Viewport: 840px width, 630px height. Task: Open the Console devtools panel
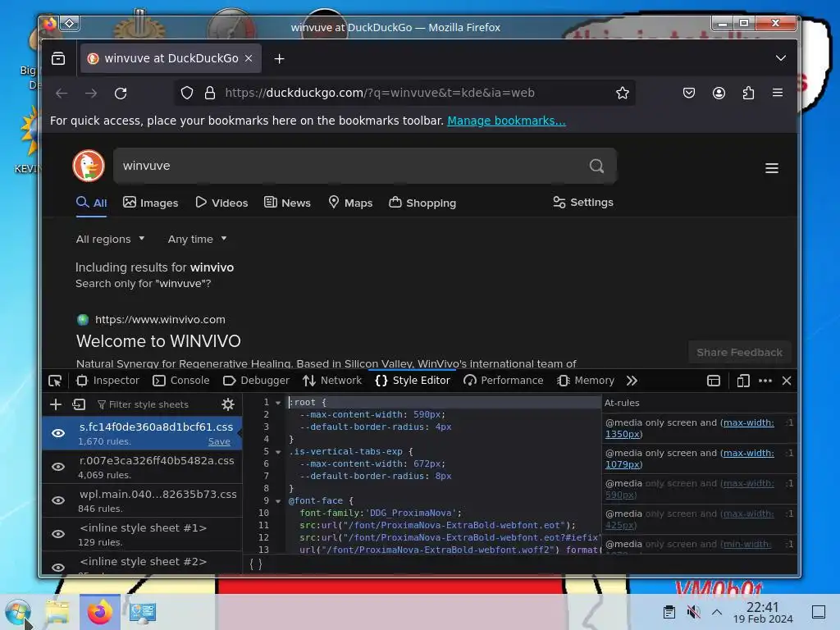coord(181,381)
